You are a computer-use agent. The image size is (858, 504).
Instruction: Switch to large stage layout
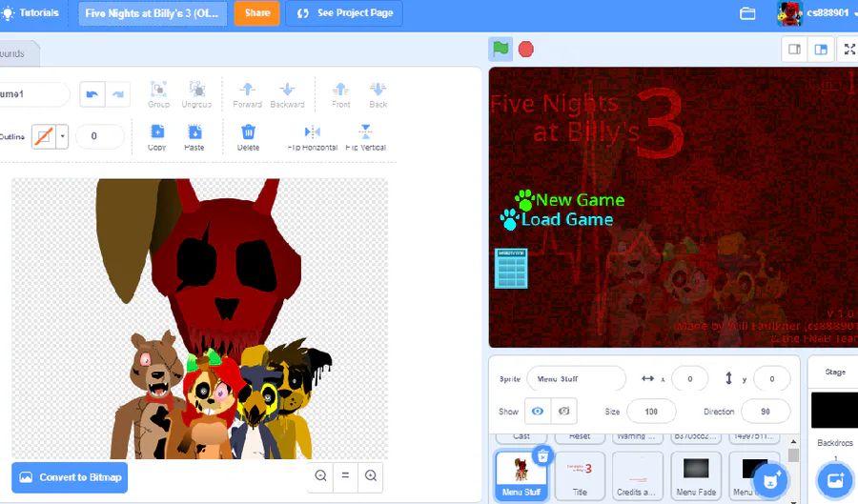tap(821, 50)
